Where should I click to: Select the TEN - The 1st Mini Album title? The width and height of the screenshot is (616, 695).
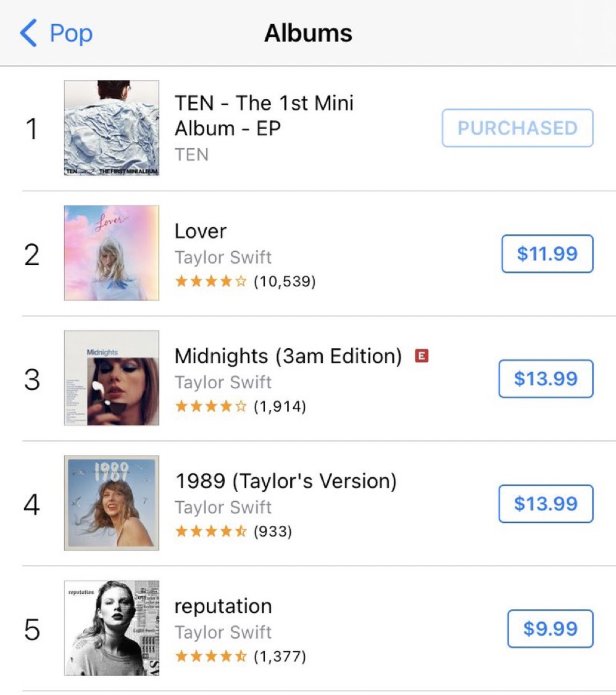[x=264, y=115]
